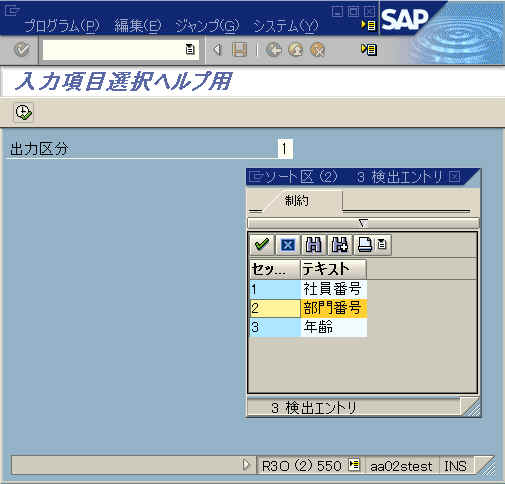
Task: Click the Print icon in popup
Action: pyautogui.click(x=365, y=245)
